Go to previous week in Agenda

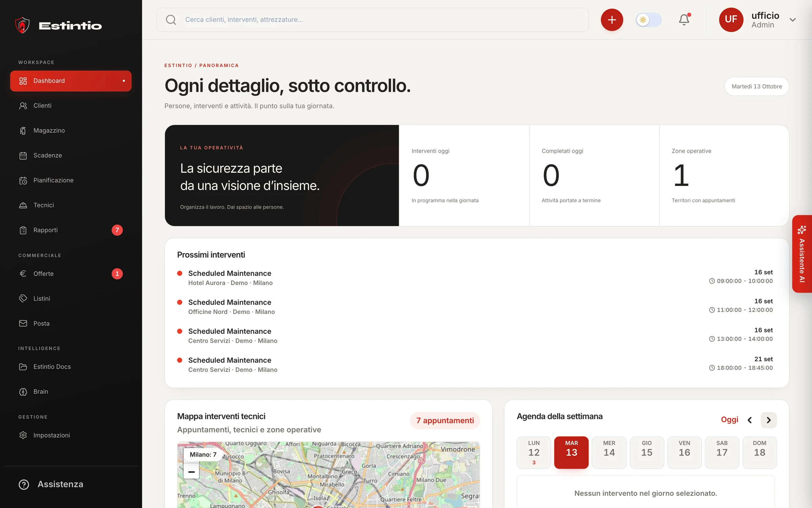pos(750,420)
